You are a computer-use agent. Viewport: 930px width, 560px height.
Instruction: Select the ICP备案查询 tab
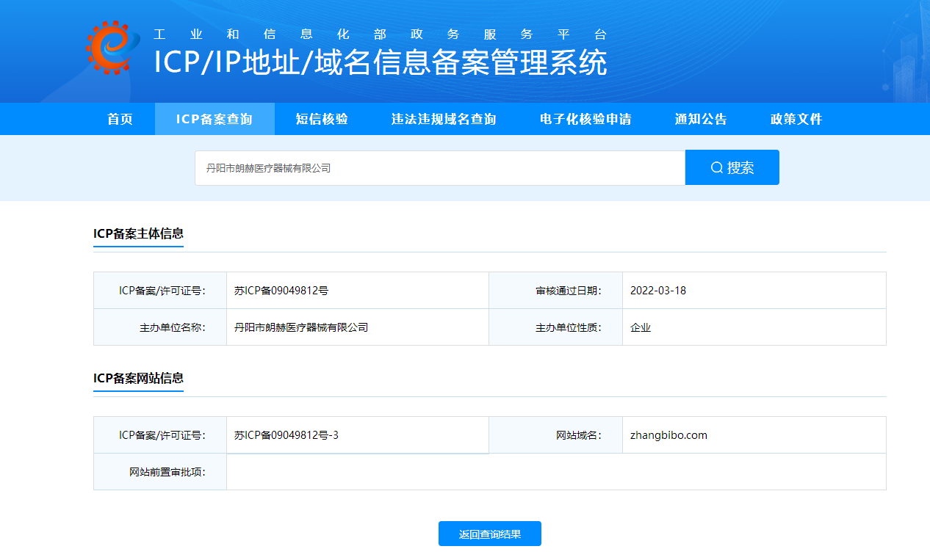click(x=215, y=119)
